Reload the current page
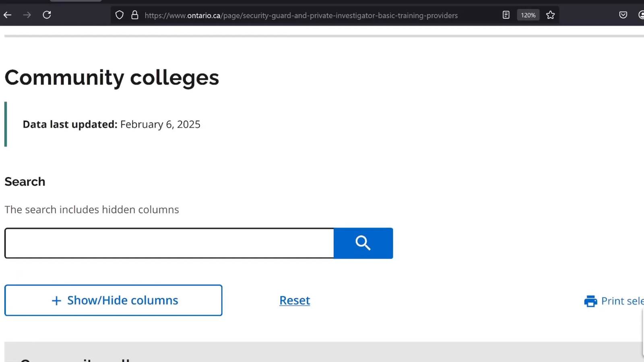The height and width of the screenshot is (362, 644). click(47, 15)
